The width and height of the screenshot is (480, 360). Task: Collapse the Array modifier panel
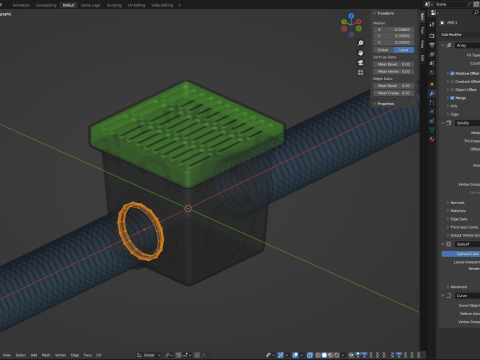pos(443,45)
